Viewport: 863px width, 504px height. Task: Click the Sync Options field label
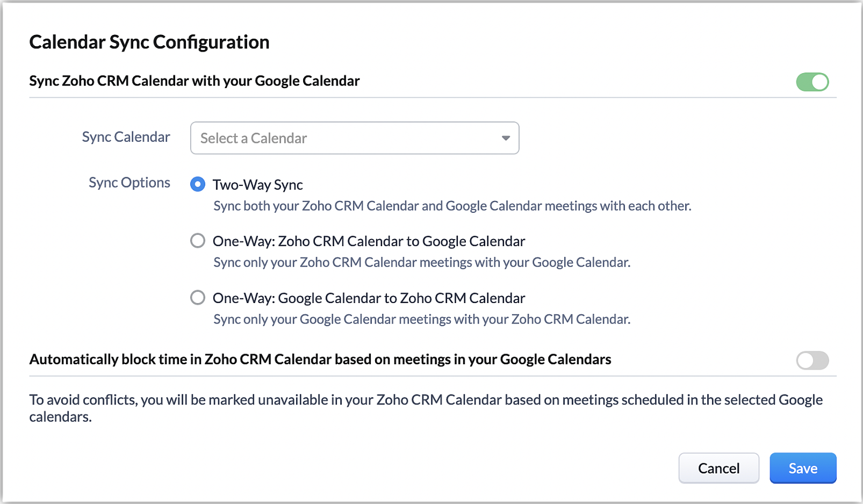[x=129, y=183]
